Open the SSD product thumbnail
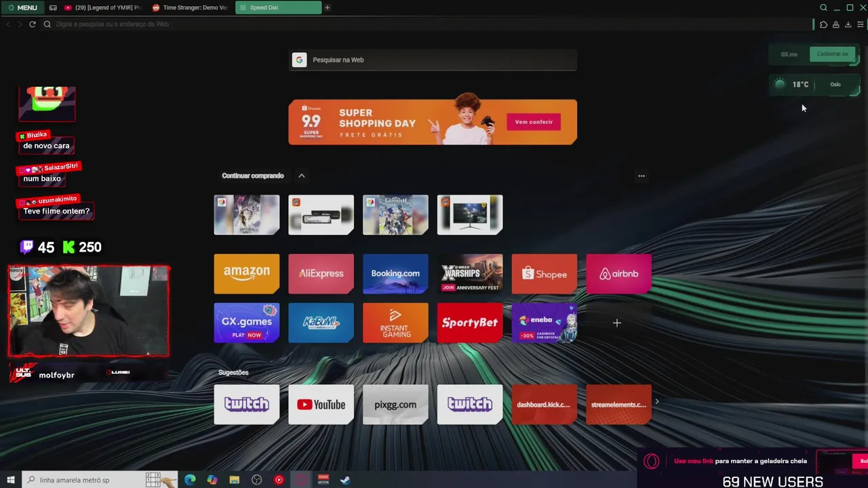This screenshot has height=488, width=868. (x=321, y=215)
